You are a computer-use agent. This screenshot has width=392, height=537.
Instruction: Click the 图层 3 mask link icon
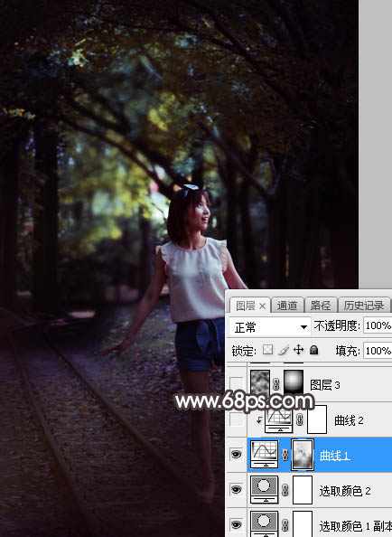(x=276, y=384)
